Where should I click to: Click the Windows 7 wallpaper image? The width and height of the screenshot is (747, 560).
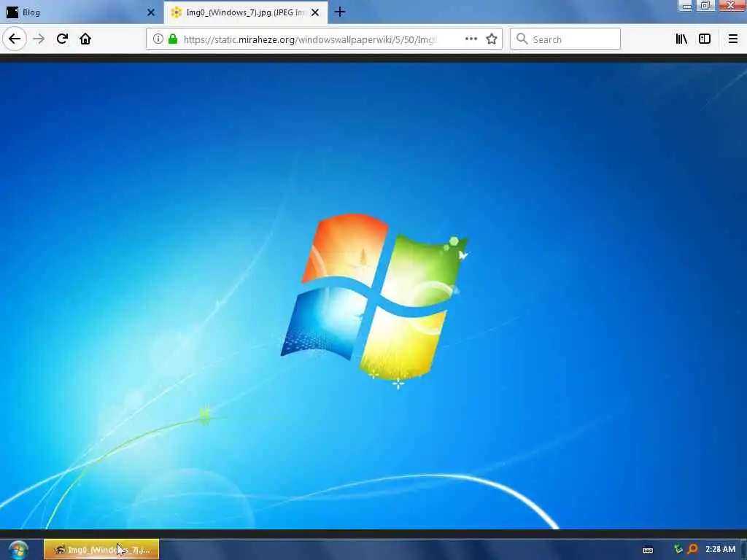pos(373,296)
